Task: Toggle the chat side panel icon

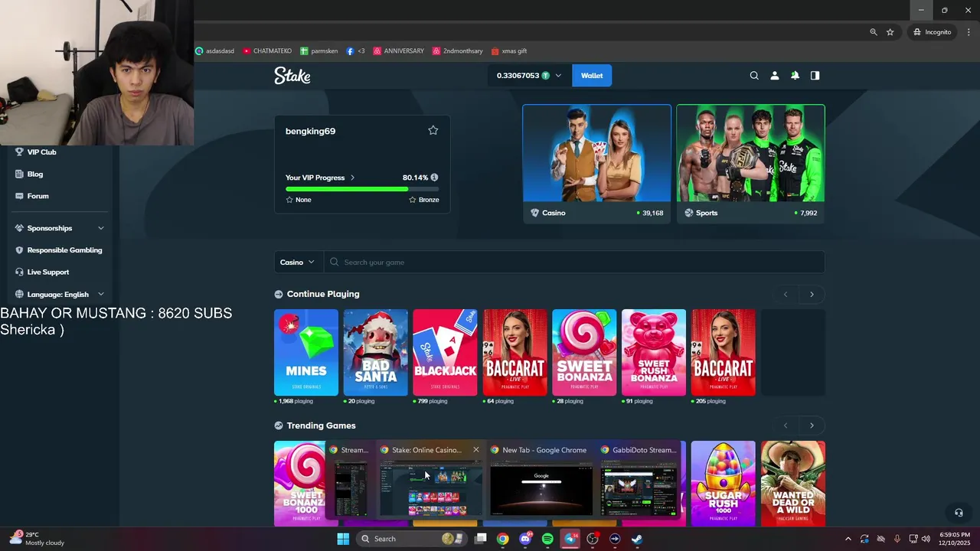Action: 815,76
